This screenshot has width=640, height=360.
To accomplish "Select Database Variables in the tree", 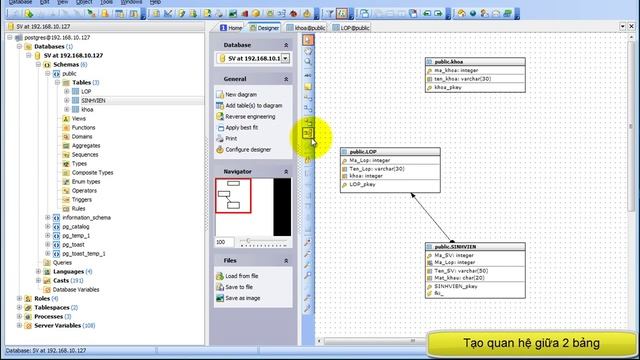I will [76, 289].
